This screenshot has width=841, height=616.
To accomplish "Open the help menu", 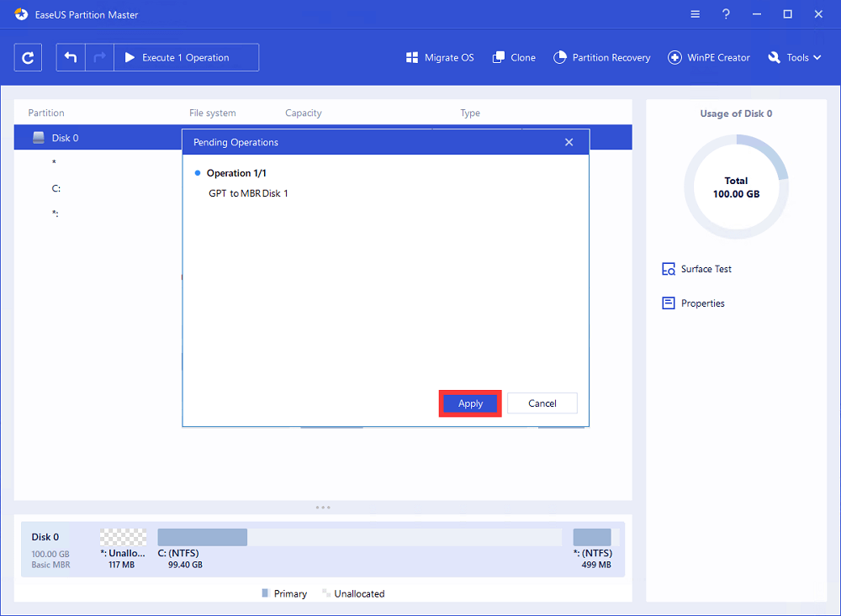I will [725, 13].
